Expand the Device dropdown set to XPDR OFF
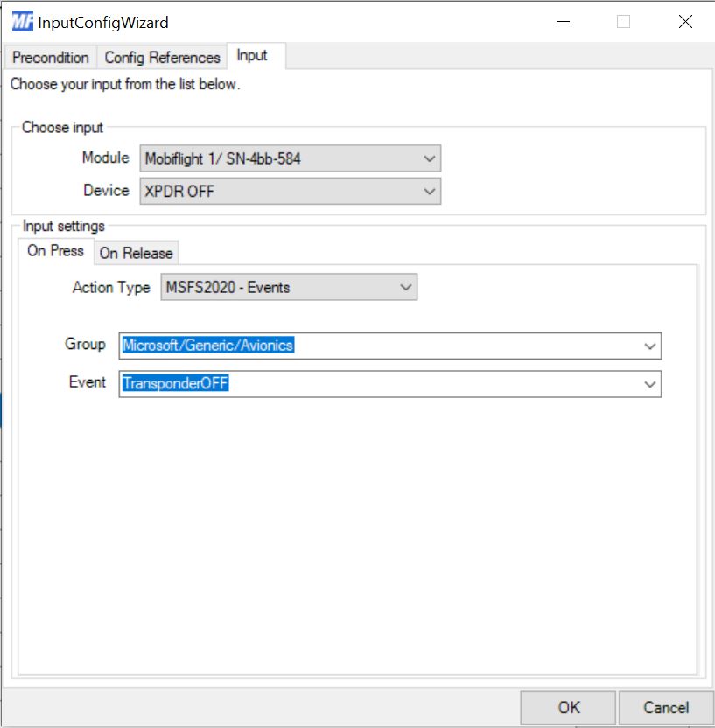The width and height of the screenshot is (715, 728). point(290,191)
